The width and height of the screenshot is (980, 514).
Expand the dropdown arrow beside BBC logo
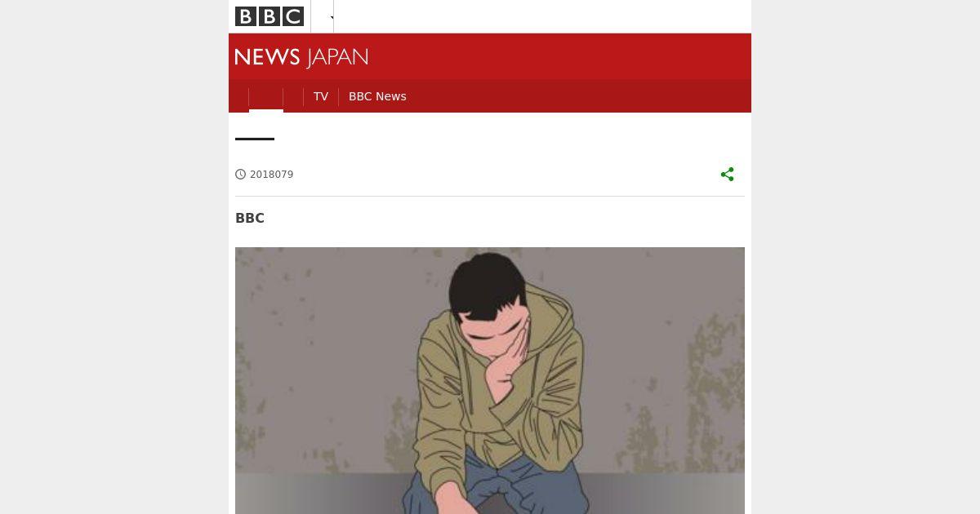tap(332, 17)
